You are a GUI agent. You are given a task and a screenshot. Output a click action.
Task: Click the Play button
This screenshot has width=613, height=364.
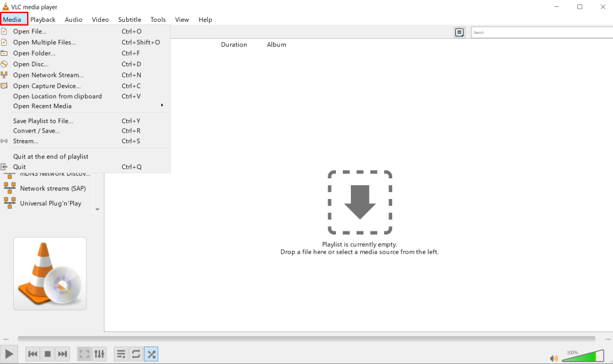[8, 354]
